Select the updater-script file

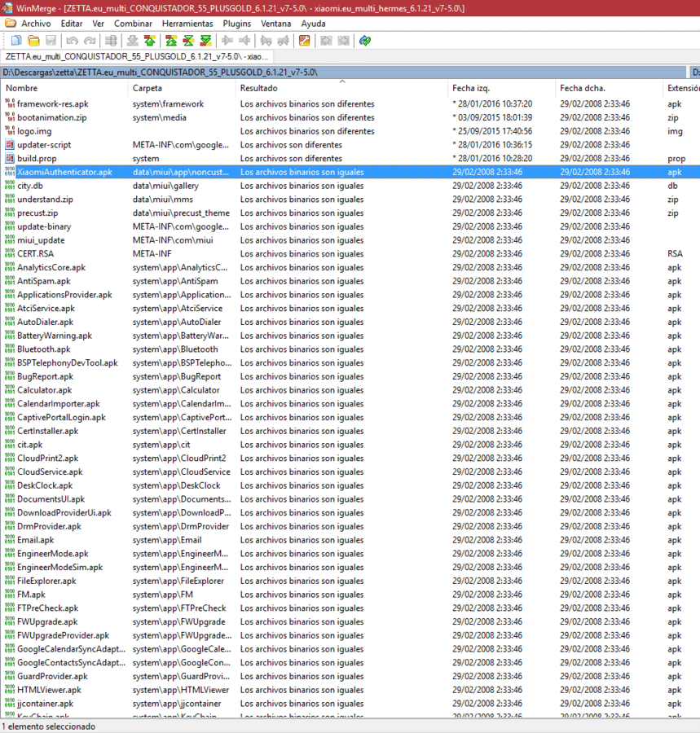(44, 144)
